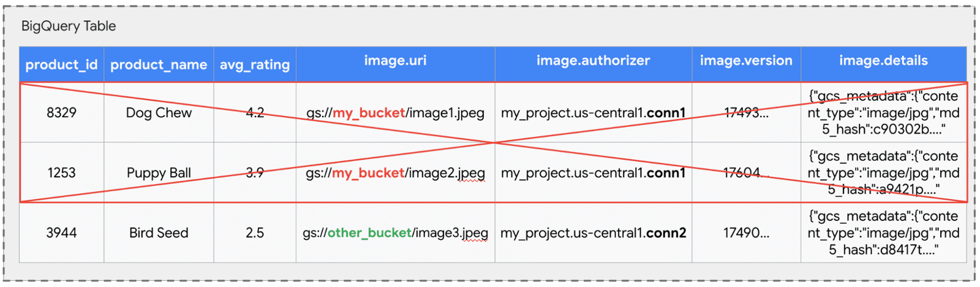The height and width of the screenshot is (287, 980).
Task: Select the product_name column header
Action: (159, 64)
